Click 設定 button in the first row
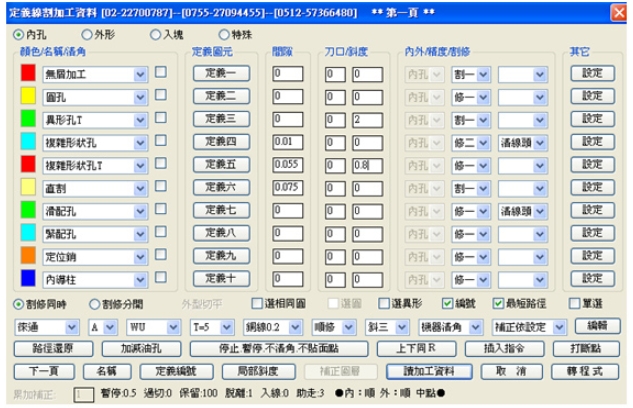Image resolution: width=633 pixels, height=408 pixels. (593, 73)
